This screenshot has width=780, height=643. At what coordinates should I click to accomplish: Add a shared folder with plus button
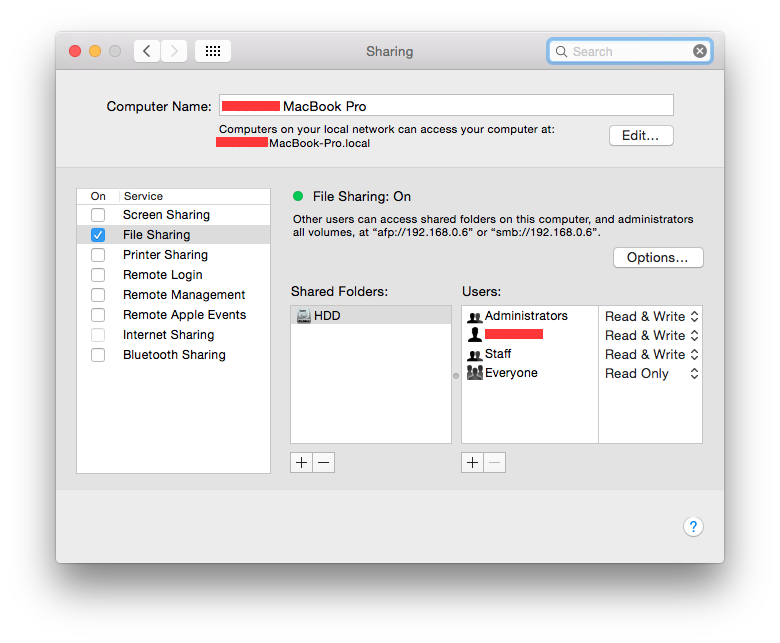pyautogui.click(x=301, y=462)
